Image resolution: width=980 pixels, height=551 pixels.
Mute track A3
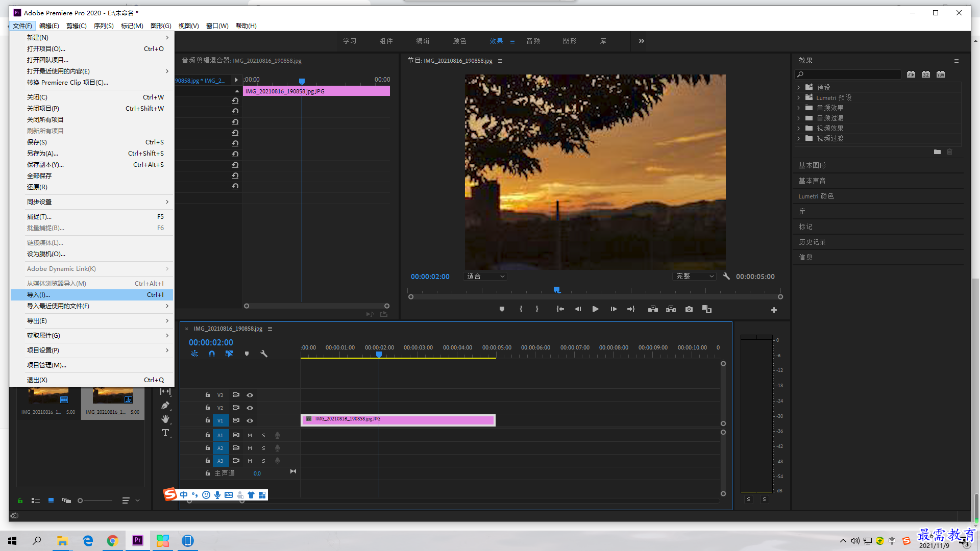tap(250, 461)
